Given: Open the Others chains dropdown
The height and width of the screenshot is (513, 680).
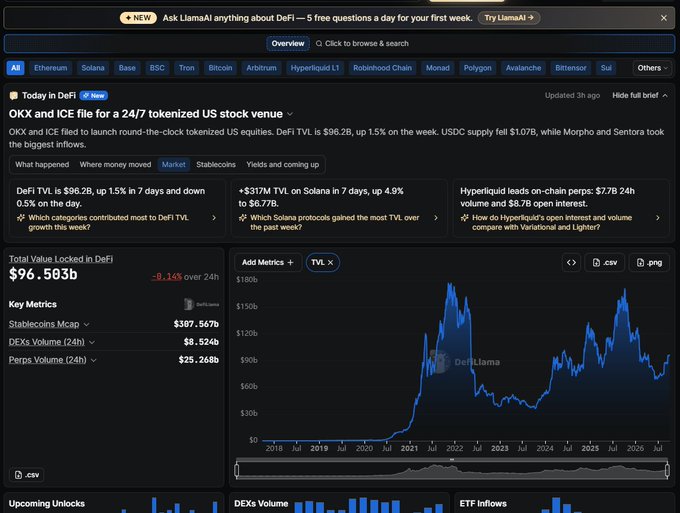Looking at the screenshot, I should tap(652, 68).
